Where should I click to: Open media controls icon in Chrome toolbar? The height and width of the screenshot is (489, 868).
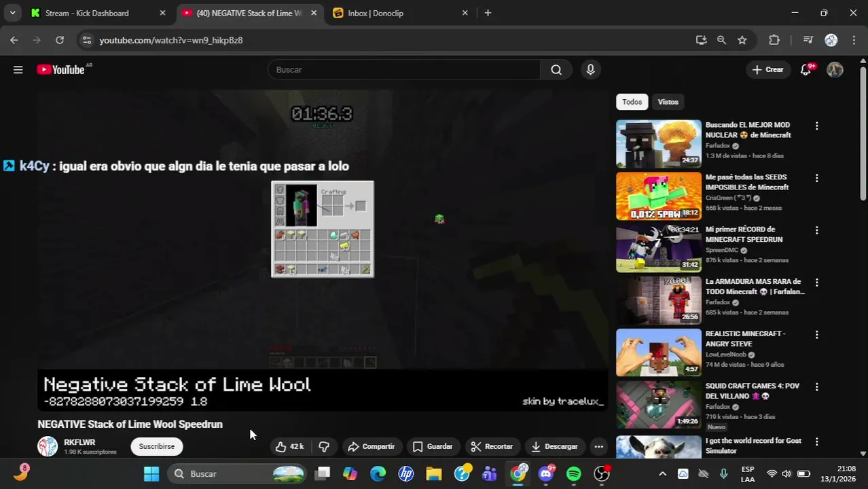(x=808, y=40)
